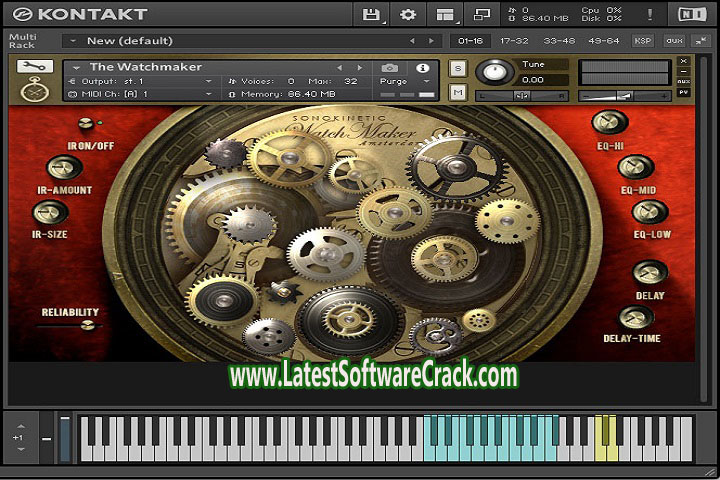
Task: Toggle the aux button in instrument header
Action: 683,81
